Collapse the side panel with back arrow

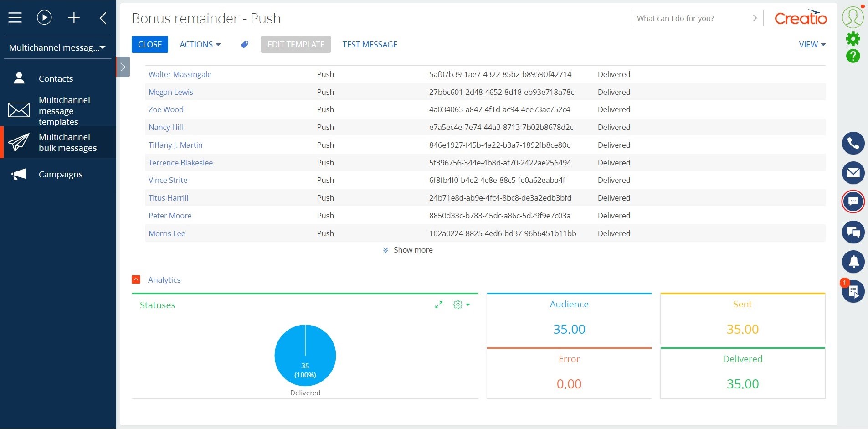click(x=102, y=17)
